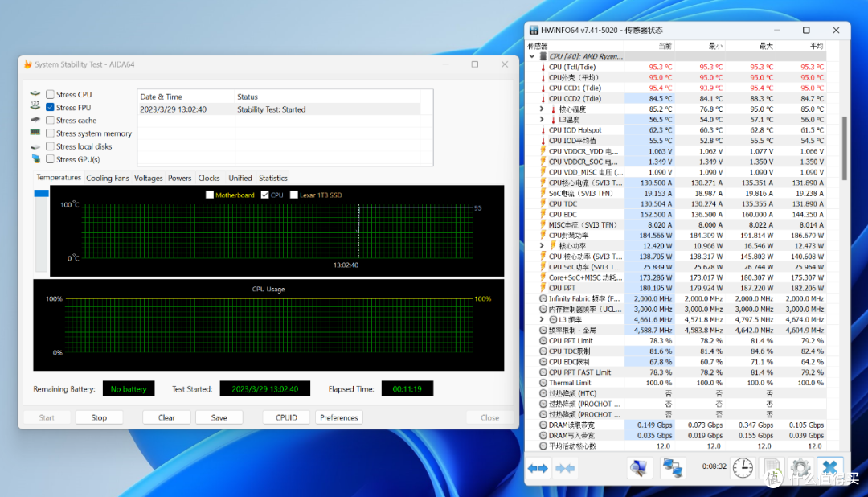Open the Clocks tab

tap(209, 179)
